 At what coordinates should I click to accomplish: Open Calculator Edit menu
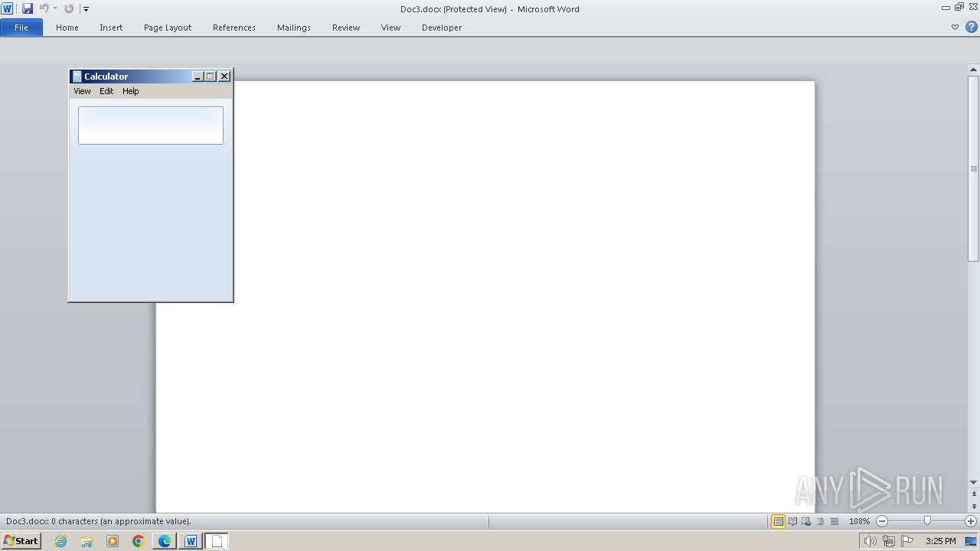pyautogui.click(x=106, y=91)
